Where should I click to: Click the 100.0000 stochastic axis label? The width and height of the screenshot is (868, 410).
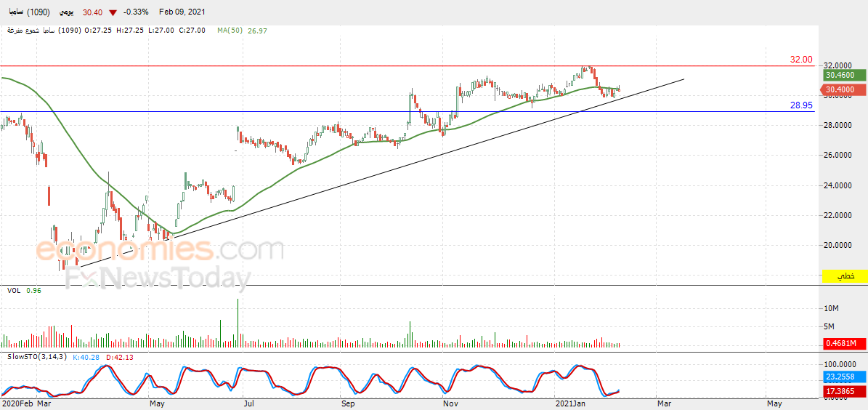click(x=841, y=365)
